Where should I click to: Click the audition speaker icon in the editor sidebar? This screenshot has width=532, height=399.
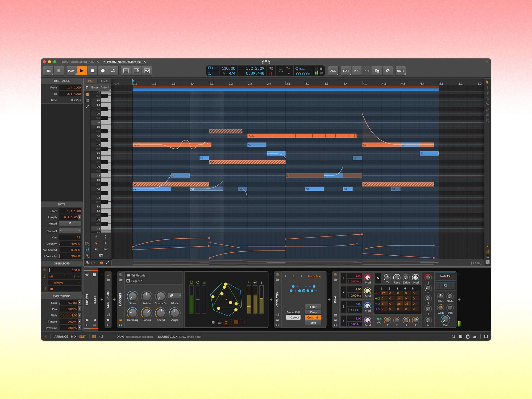(96, 249)
